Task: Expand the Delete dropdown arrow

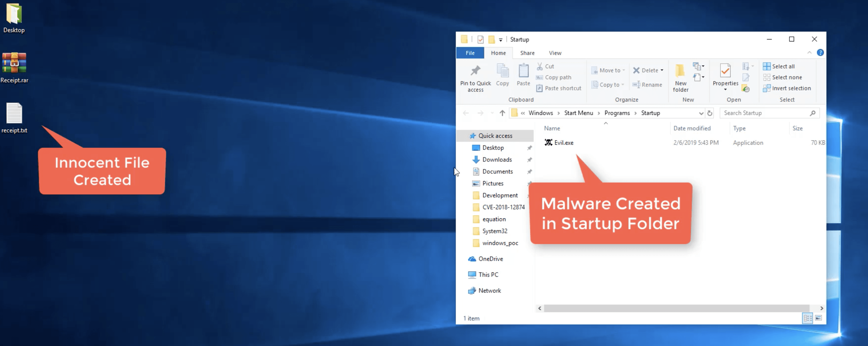Action: coord(662,70)
